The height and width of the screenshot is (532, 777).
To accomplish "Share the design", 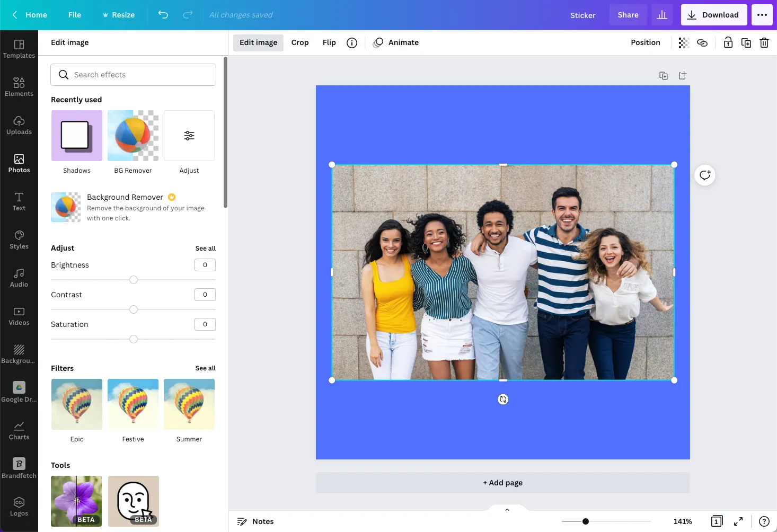I will [x=628, y=15].
